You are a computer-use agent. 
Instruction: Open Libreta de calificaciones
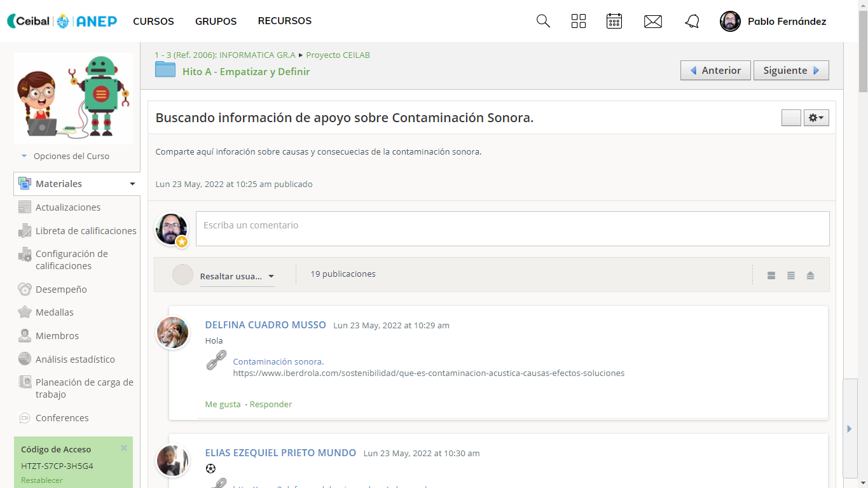(86, 231)
